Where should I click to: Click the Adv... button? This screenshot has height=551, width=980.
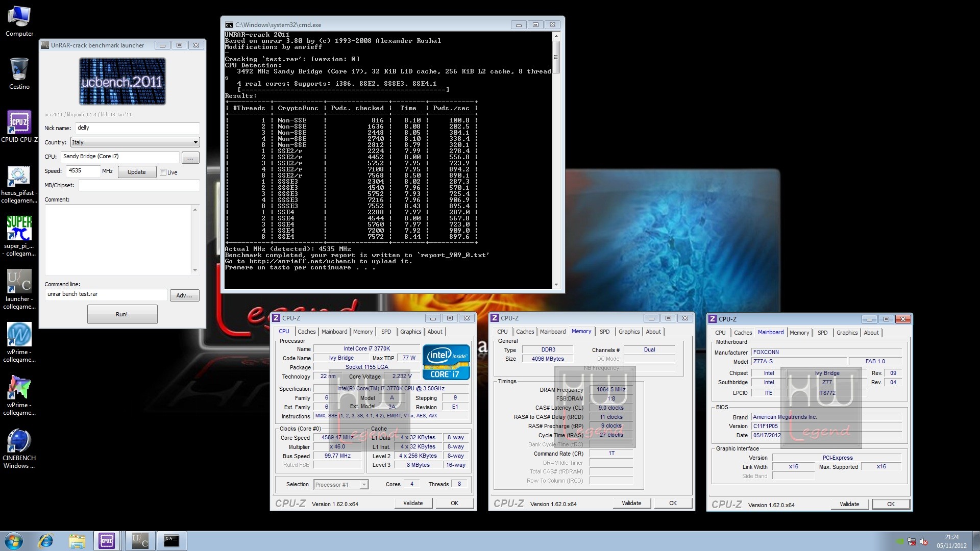[x=184, y=295]
